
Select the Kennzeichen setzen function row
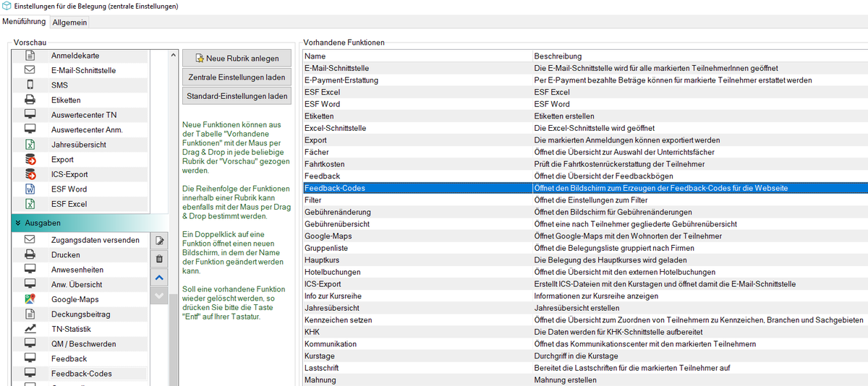coord(584,319)
